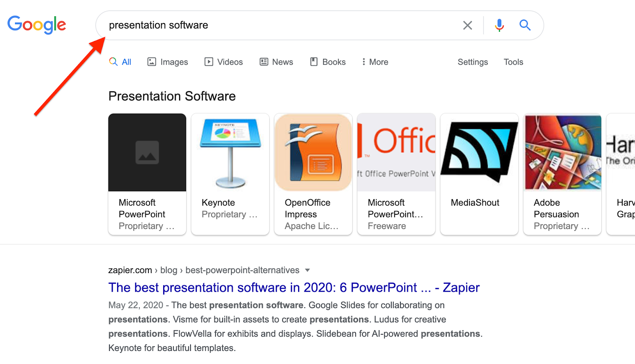Viewport: 635px width, 364px height.
Task: Click the Videos tab play icon
Action: pyautogui.click(x=209, y=62)
